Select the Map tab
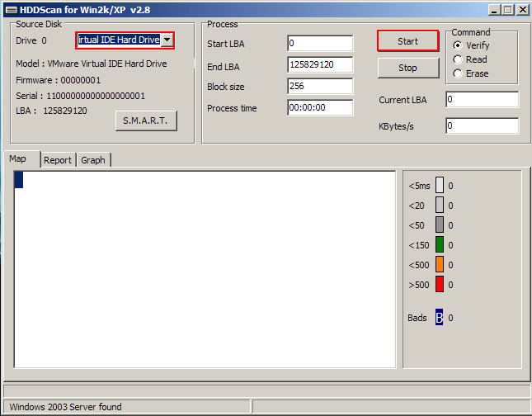532x416 pixels. coord(18,159)
